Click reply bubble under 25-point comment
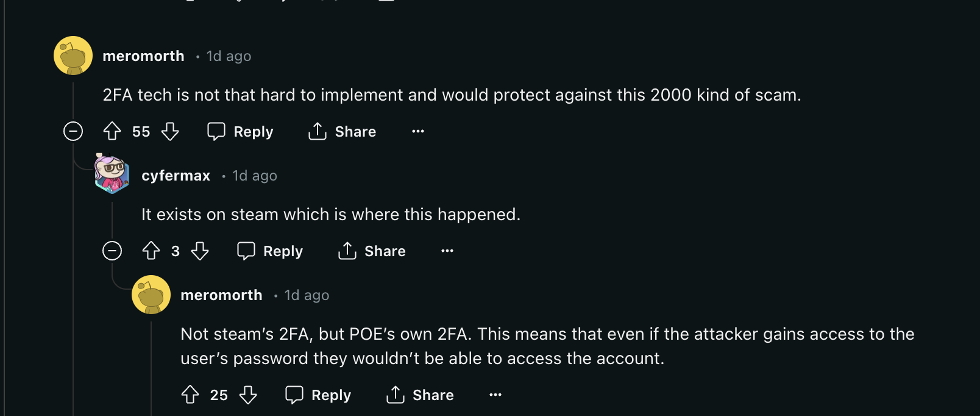The width and height of the screenshot is (980, 416). 294,395
